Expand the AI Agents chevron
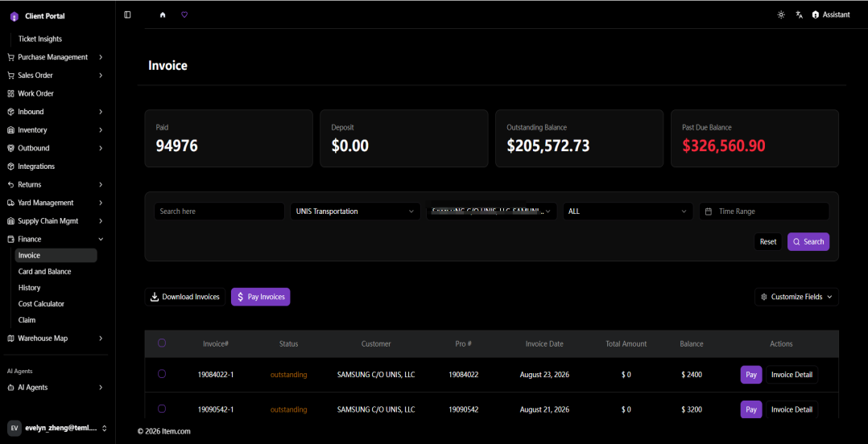This screenshot has width=868, height=444. 101,388
